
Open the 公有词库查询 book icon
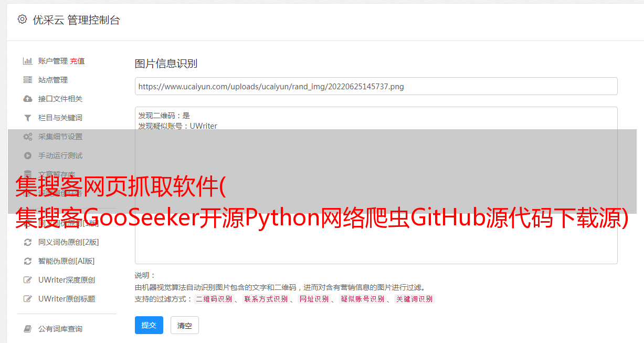click(28, 329)
